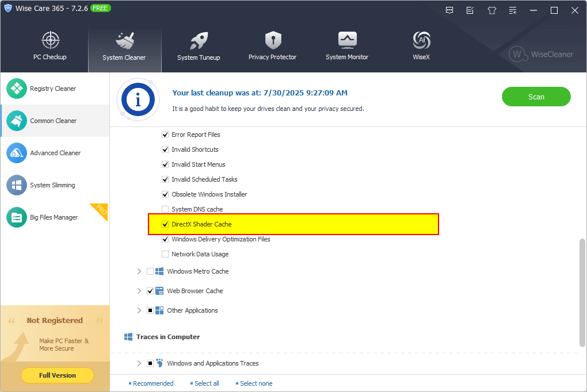Select Common Cleaner in sidebar
The width and height of the screenshot is (587, 392).
point(55,121)
